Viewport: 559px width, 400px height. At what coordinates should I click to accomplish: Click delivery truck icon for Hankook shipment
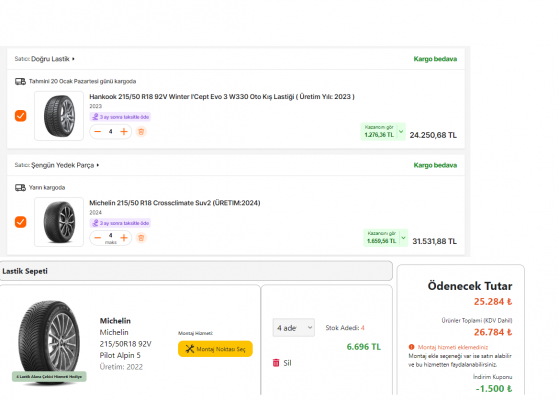[x=20, y=82]
